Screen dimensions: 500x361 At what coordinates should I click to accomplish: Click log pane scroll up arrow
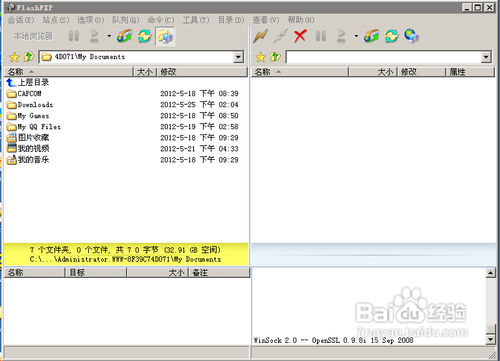coord(490,273)
